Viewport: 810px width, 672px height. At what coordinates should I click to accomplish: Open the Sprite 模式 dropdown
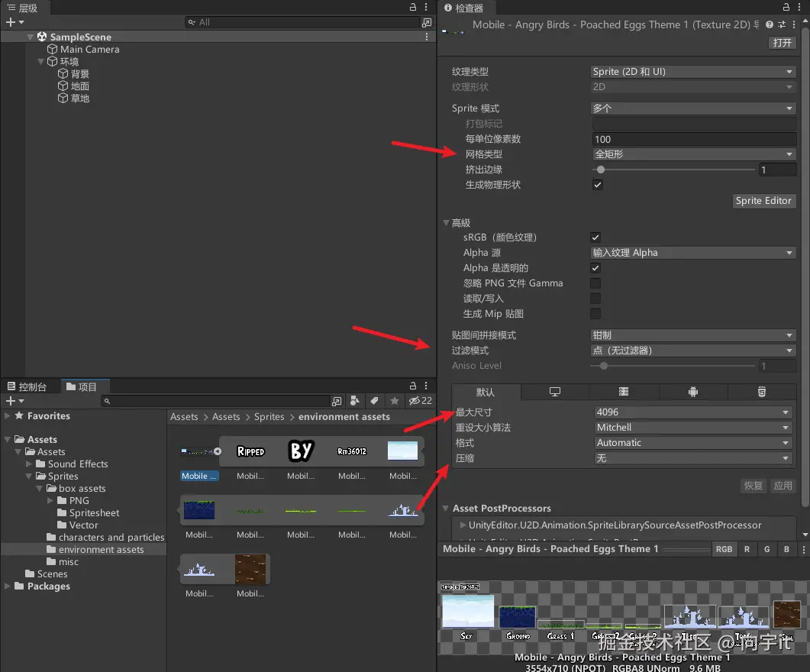point(692,108)
